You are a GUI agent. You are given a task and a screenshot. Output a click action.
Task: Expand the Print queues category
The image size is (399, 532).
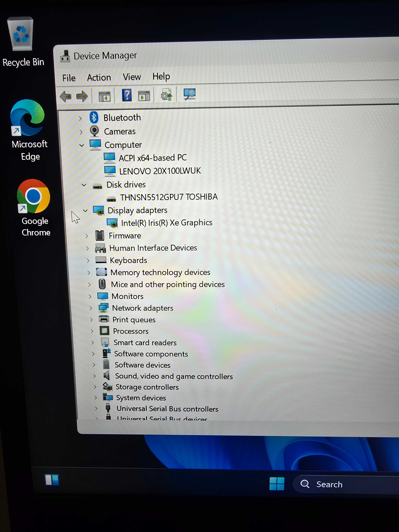(x=91, y=320)
